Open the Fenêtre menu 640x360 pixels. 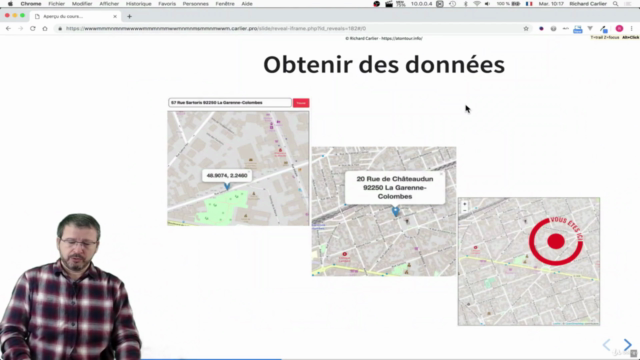point(225,4)
